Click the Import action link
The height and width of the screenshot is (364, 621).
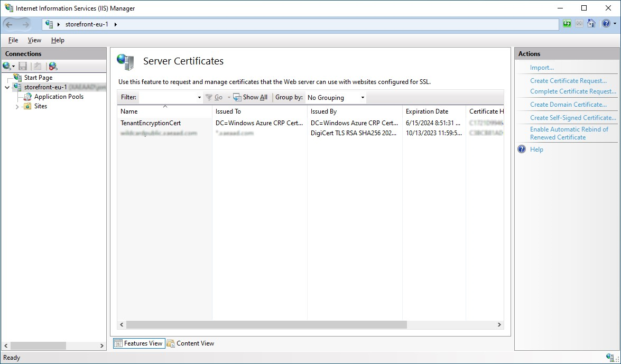542,68
